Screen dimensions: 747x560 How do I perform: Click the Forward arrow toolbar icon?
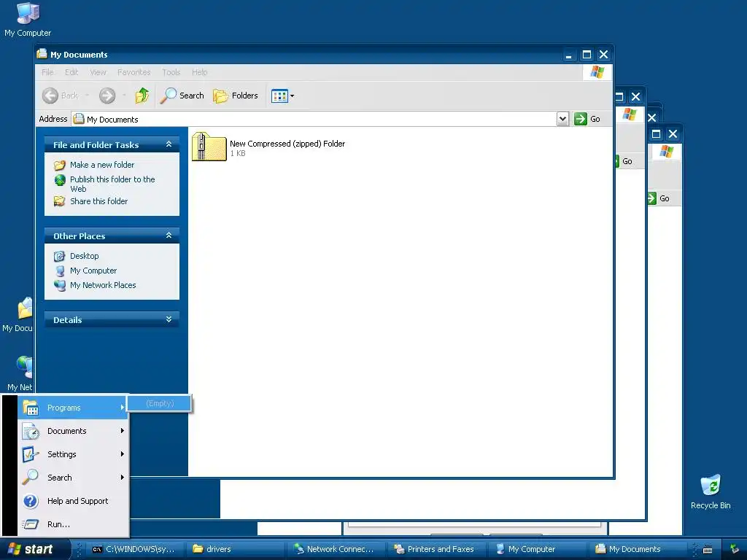click(x=107, y=96)
